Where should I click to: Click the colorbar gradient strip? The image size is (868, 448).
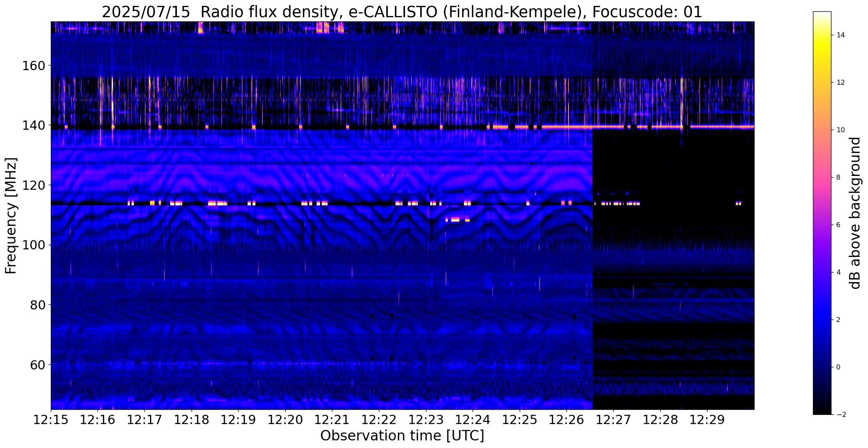click(822, 213)
